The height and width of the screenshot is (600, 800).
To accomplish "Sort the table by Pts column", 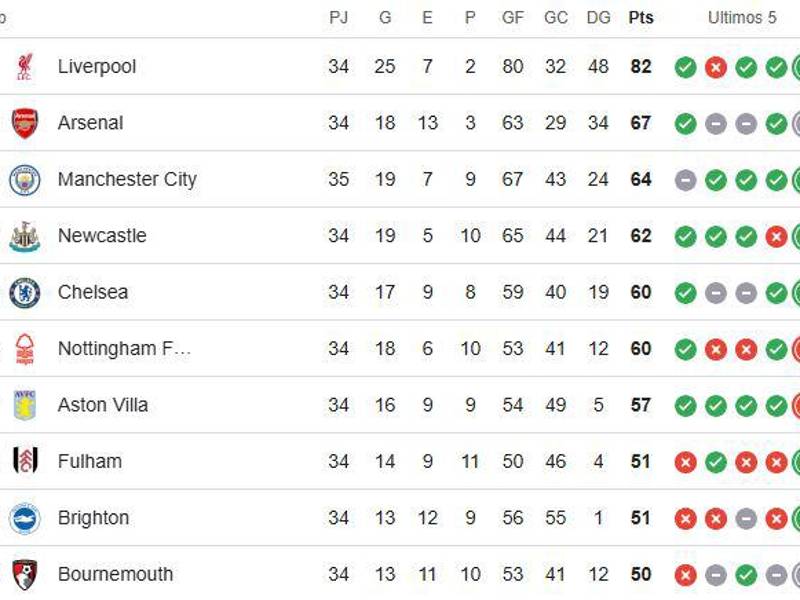I will [640, 17].
